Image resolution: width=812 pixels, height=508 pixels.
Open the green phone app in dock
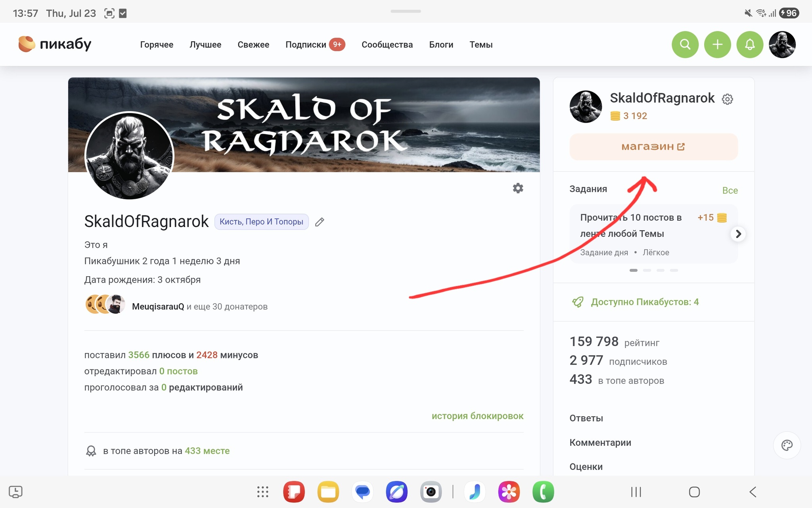click(x=543, y=492)
